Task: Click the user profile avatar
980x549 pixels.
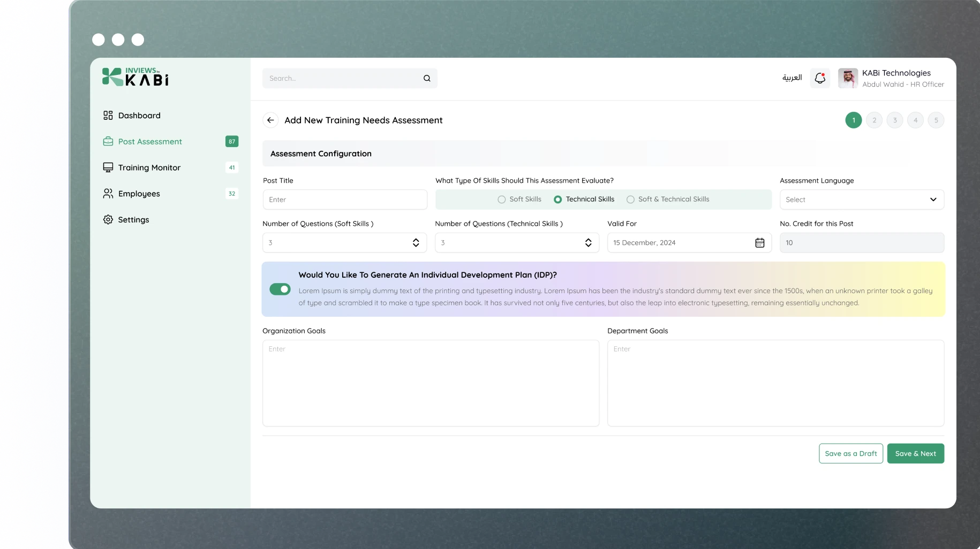Action: click(848, 78)
